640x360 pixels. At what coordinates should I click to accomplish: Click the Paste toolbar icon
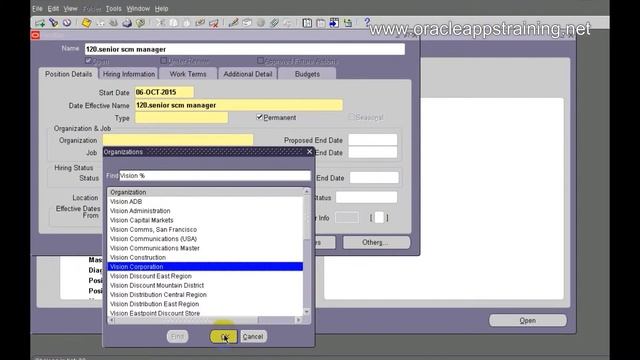(x=187, y=23)
